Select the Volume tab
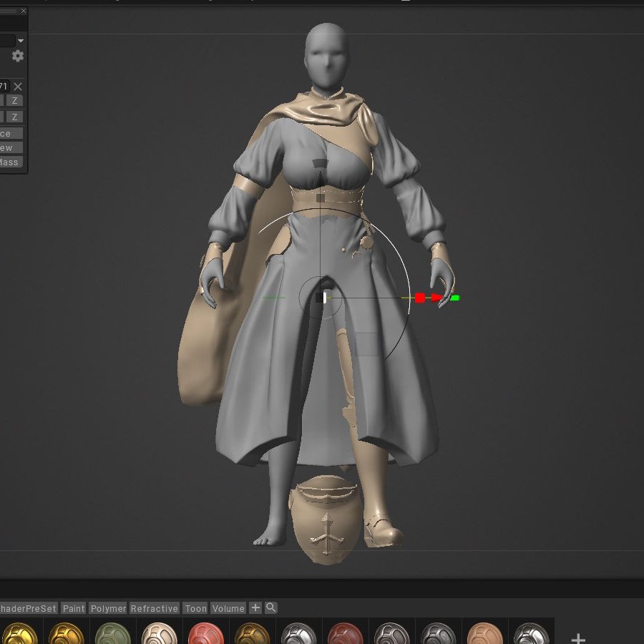644x644 pixels. point(229,608)
